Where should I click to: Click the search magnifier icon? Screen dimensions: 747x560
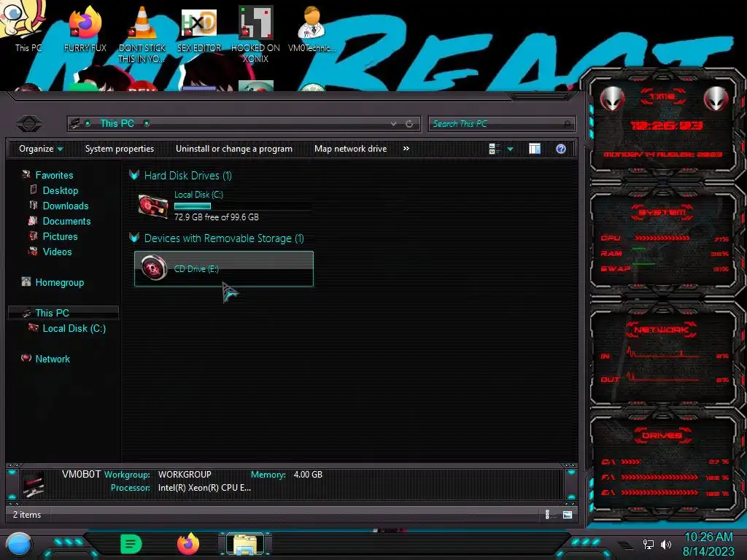click(x=567, y=124)
